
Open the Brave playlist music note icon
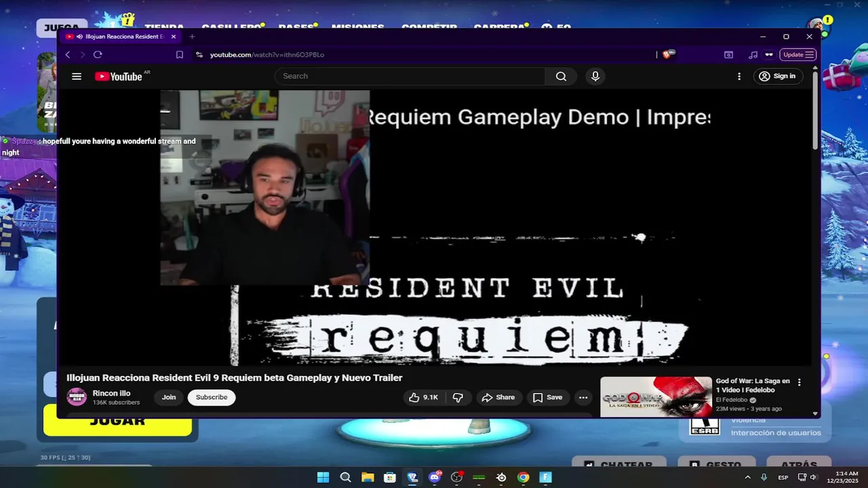753,55
